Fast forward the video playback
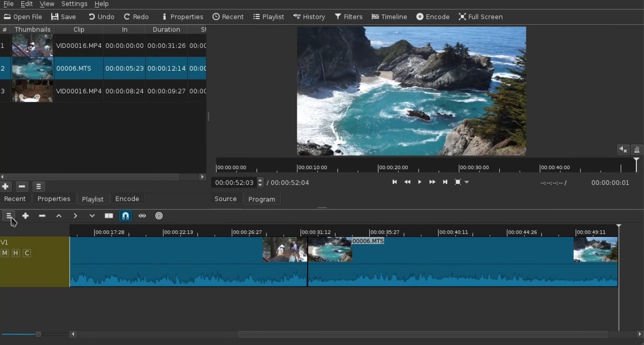The height and width of the screenshot is (345, 644). [x=432, y=182]
